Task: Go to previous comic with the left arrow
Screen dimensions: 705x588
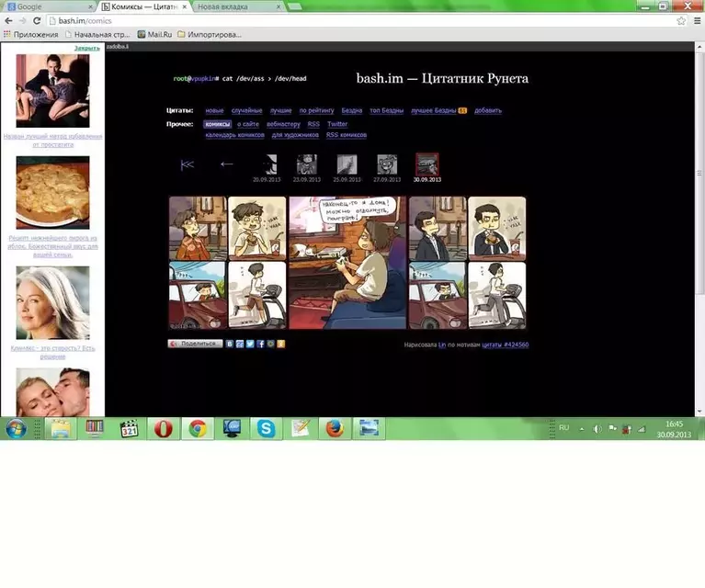Action: pos(227,164)
